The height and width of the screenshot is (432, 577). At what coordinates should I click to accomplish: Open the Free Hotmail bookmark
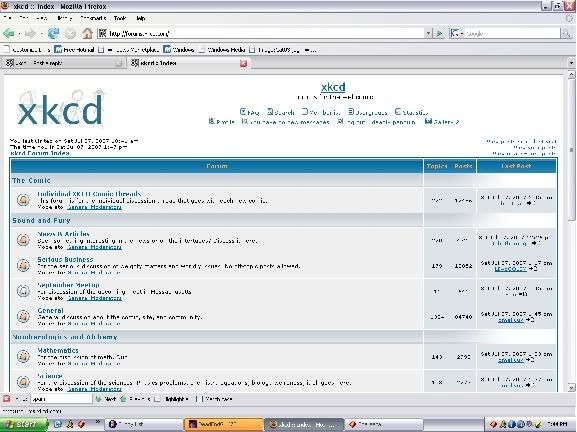74,50
